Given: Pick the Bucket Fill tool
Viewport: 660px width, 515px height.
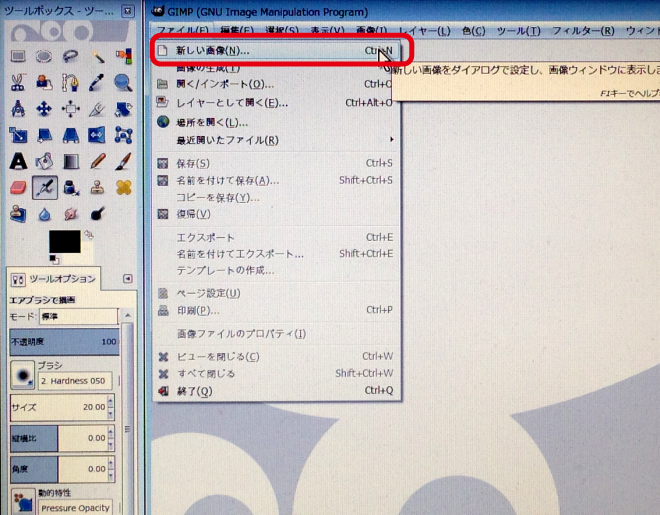Looking at the screenshot, I should 44,160.
